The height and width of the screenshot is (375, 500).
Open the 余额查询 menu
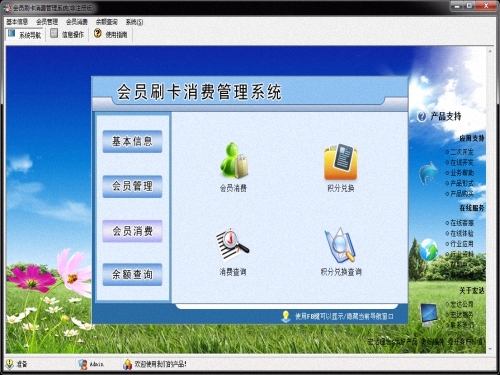tap(107, 22)
